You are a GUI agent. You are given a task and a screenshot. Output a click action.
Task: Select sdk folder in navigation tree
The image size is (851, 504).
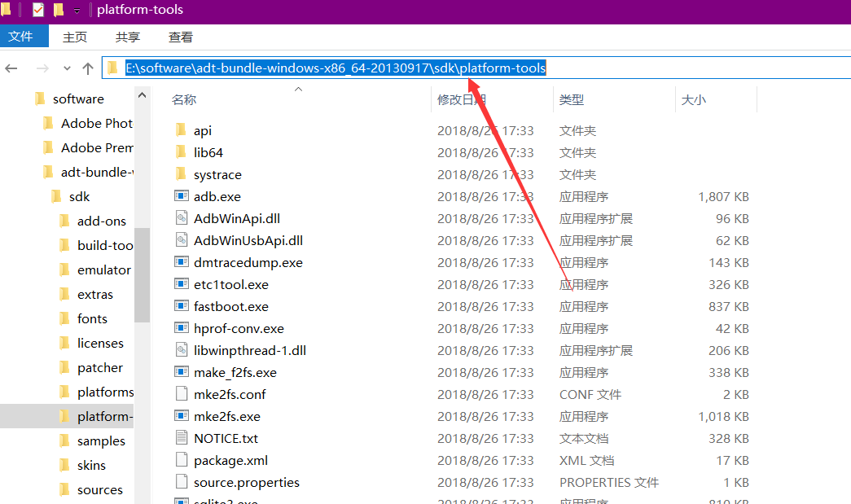click(79, 196)
